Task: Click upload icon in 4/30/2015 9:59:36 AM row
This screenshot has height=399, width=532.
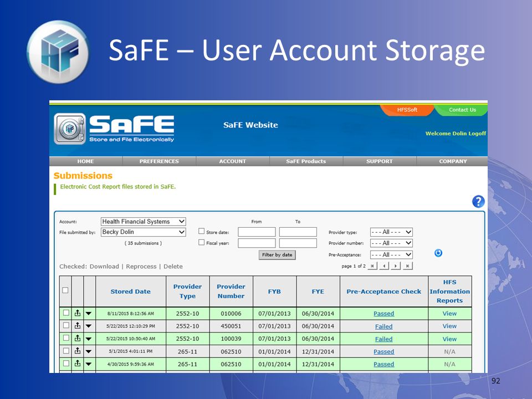Action: 78,364
